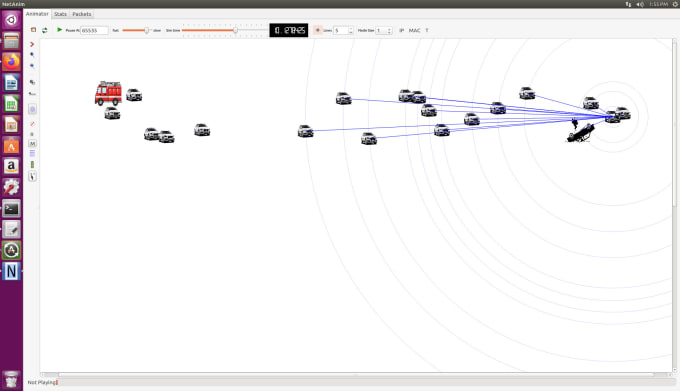Toggle the node trajectory button
The width and height of the screenshot is (680, 391).
(x=33, y=176)
